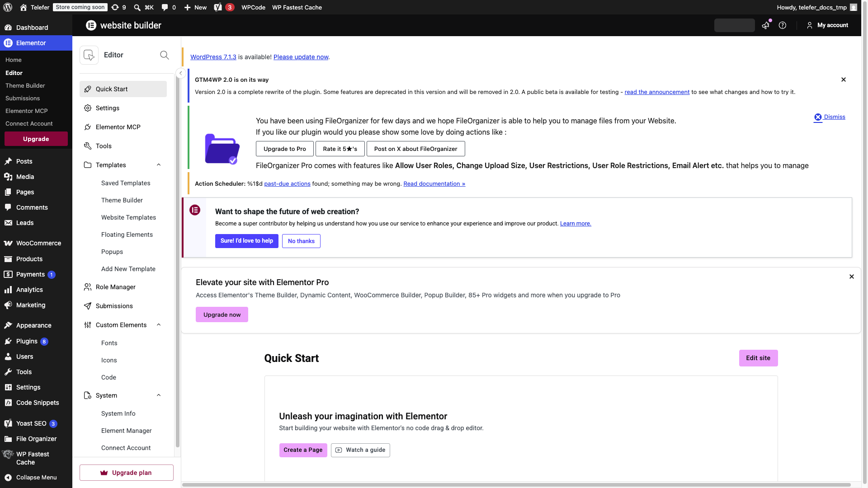Screen dimensions: 868x488
Task: Select Quick Start in the editor sidebar
Action: tap(123, 89)
